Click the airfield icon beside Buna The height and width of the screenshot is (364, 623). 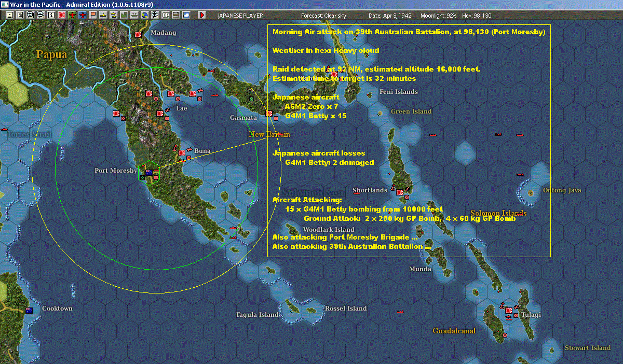coord(189,150)
